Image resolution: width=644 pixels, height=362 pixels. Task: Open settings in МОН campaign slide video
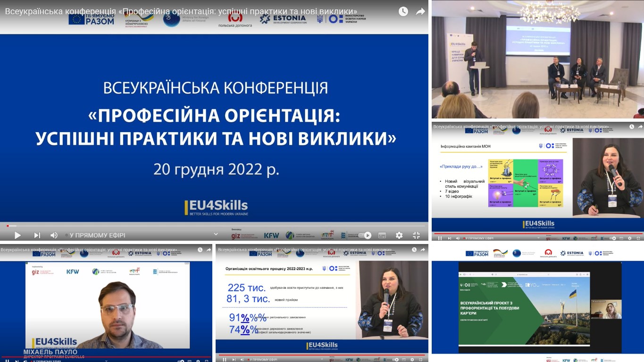pos(629,238)
